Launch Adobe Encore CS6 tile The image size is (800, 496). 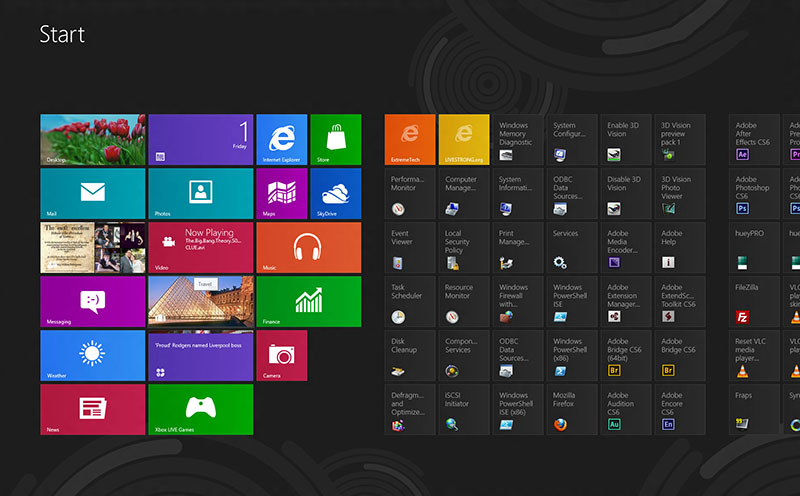(x=680, y=410)
